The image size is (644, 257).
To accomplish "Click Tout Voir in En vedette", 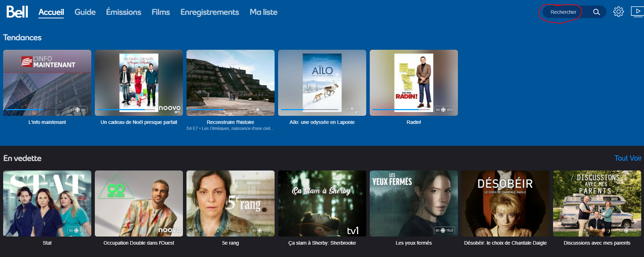I will [x=628, y=158].
